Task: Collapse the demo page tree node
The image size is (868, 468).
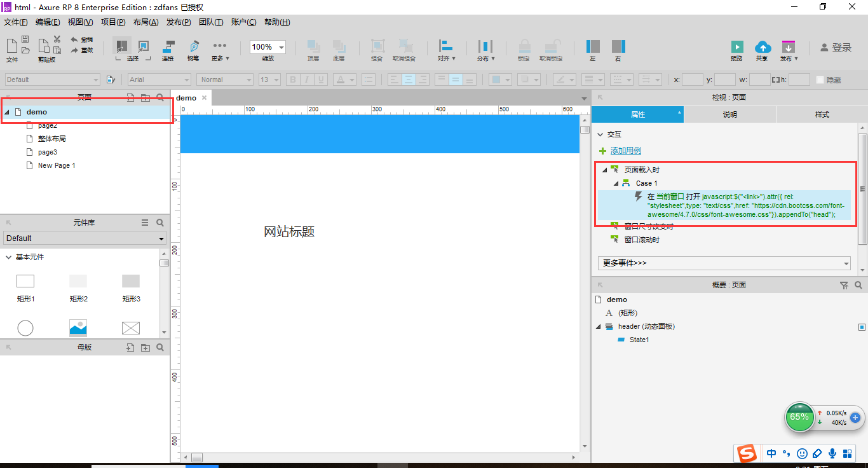Action: pyautogui.click(x=7, y=112)
